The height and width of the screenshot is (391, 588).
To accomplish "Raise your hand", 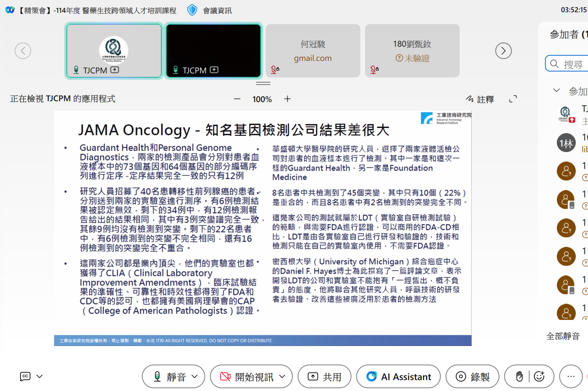I will coord(519,376).
